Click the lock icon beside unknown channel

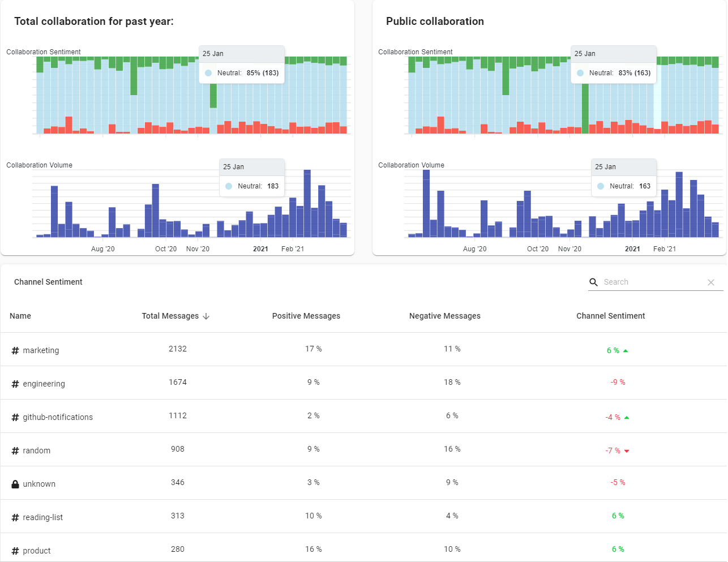(15, 484)
